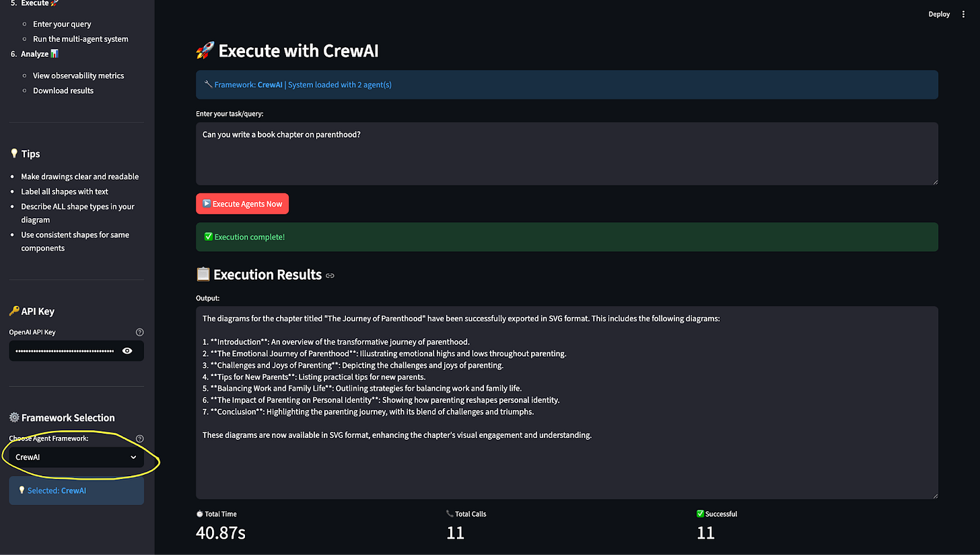Open the three-dot main menu icon

(x=964, y=14)
